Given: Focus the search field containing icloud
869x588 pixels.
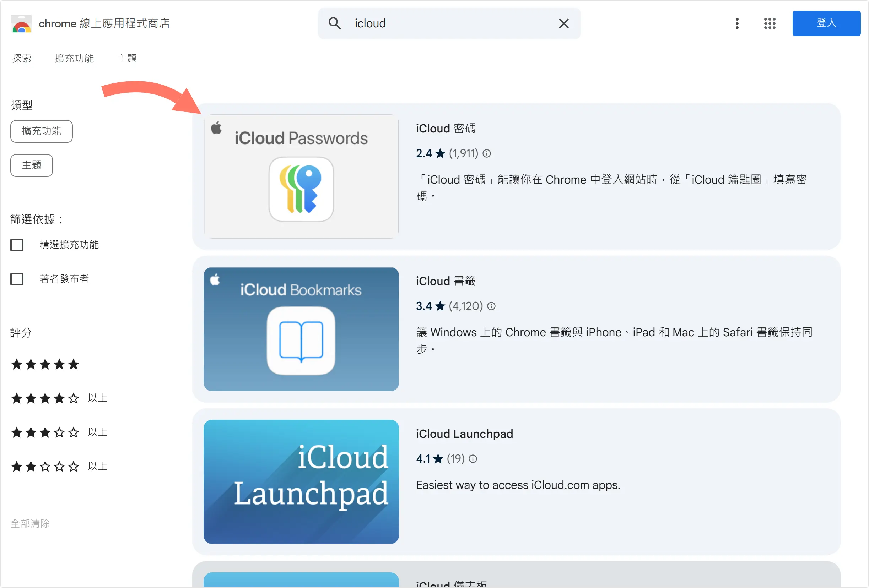Looking at the screenshot, I should pos(449,23).
